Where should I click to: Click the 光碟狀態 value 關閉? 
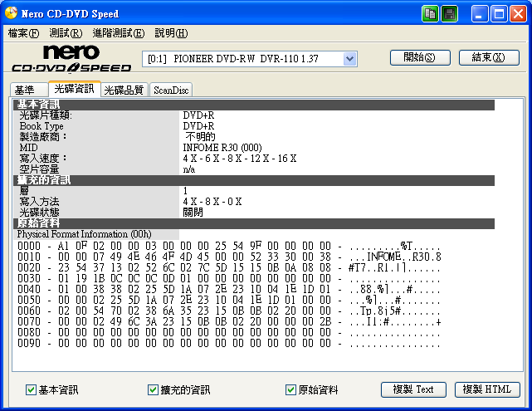[x=193, y=213]
